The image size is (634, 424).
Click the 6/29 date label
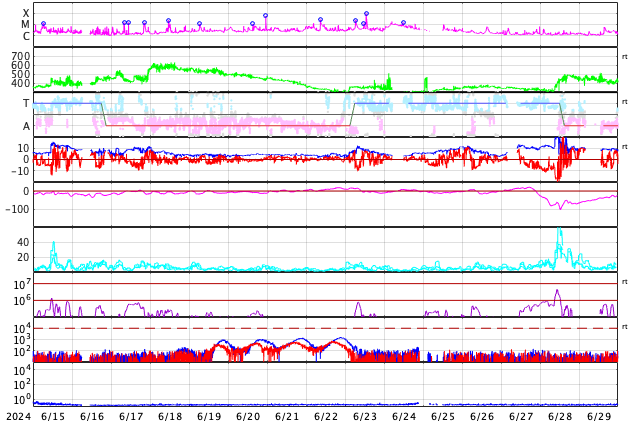(599, 416)
